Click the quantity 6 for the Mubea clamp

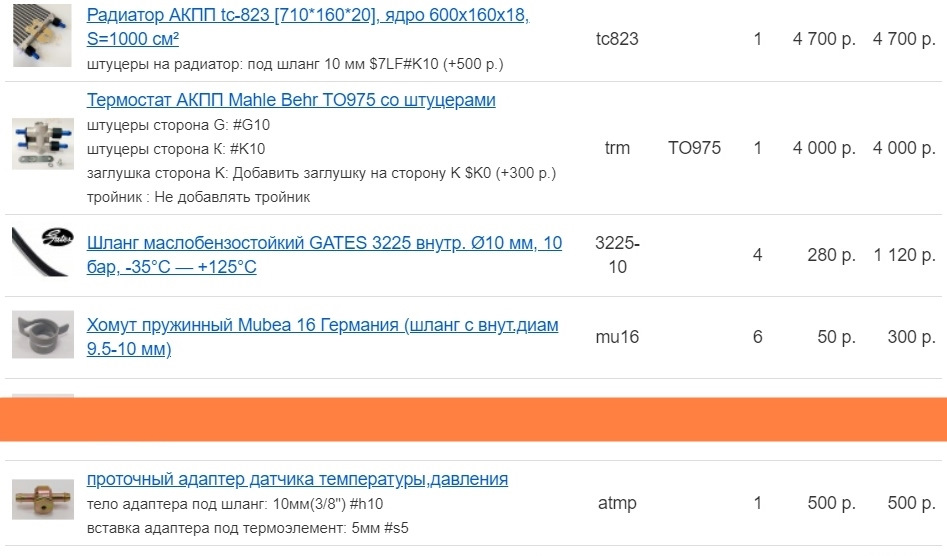click(x=757, y=337)
